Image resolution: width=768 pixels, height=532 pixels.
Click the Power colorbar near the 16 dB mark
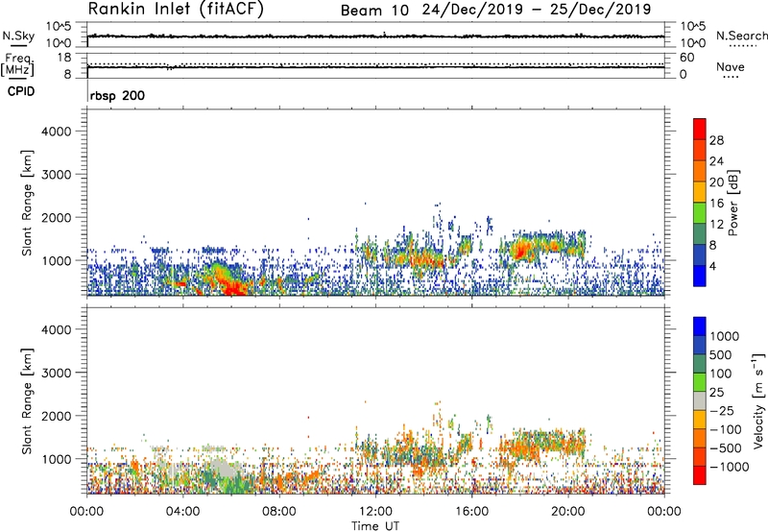pyautogui.click(x=700, y=203)
